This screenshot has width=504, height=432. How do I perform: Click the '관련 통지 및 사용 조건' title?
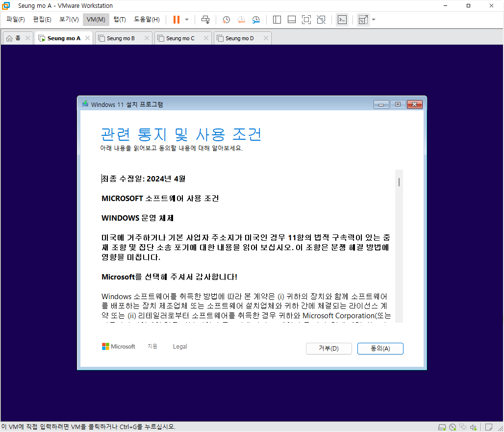tap(181, 134)
